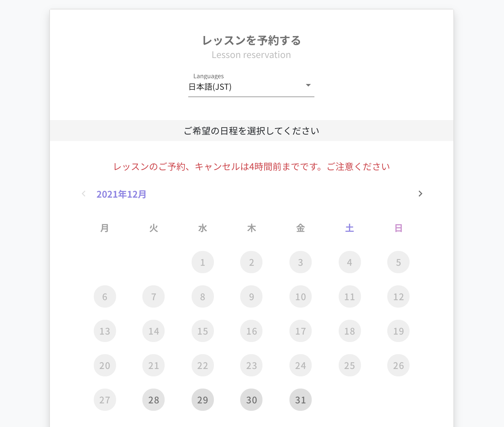504x427 pixels.
Task: Select date 27 in the last row
Action: click(x=105, y=400)
